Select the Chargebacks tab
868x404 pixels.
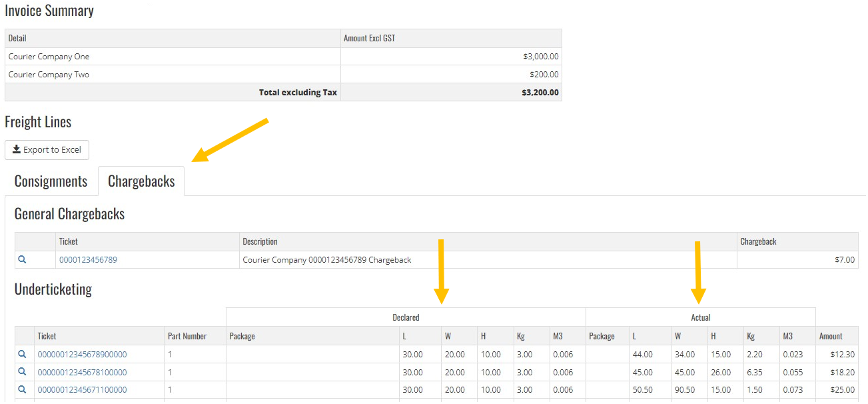(141, 181)
